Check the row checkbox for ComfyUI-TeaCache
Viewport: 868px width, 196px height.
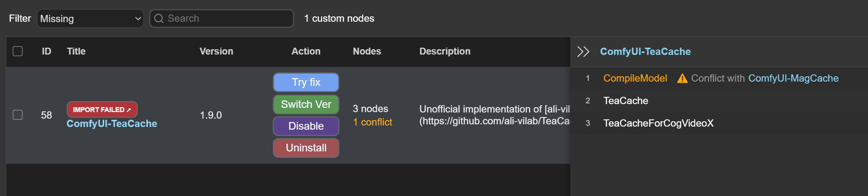pos(18,115)
